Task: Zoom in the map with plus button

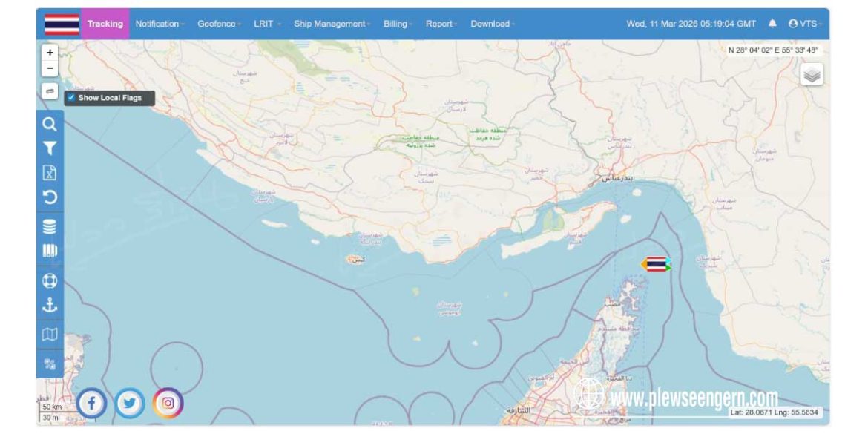Action: pyautogui.click(x=50, y=53)
